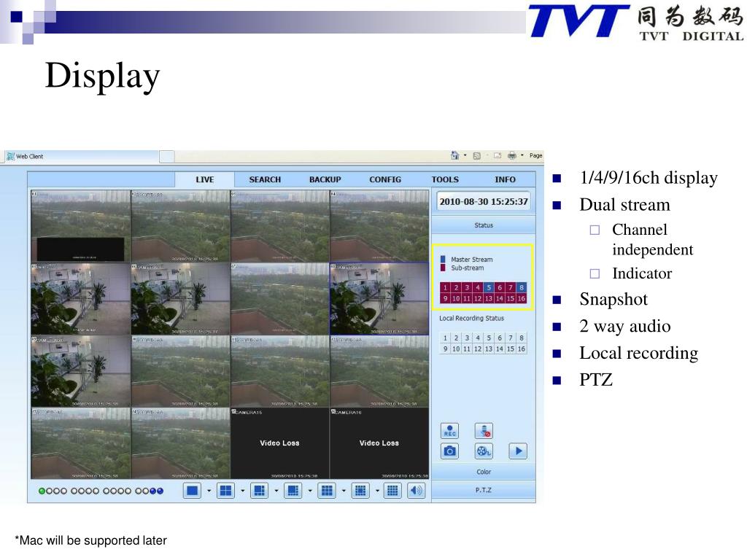Click the blue play arrow button
The width and height of the screenshot is (747, 560).
click(x=519, y=451)
